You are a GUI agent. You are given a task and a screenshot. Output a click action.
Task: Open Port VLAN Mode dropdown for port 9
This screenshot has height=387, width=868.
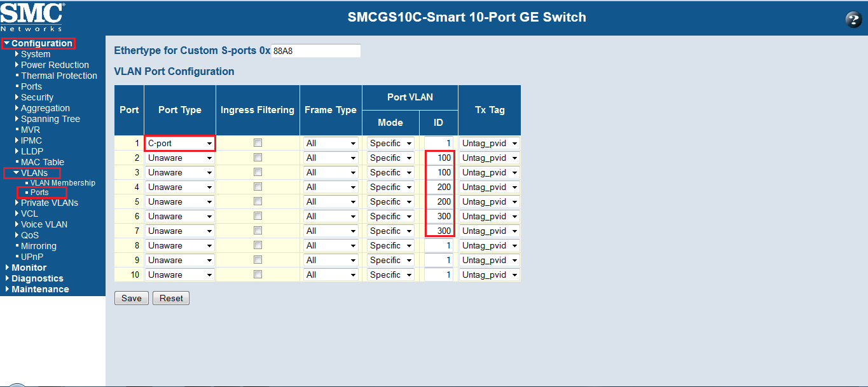point(390,261)
